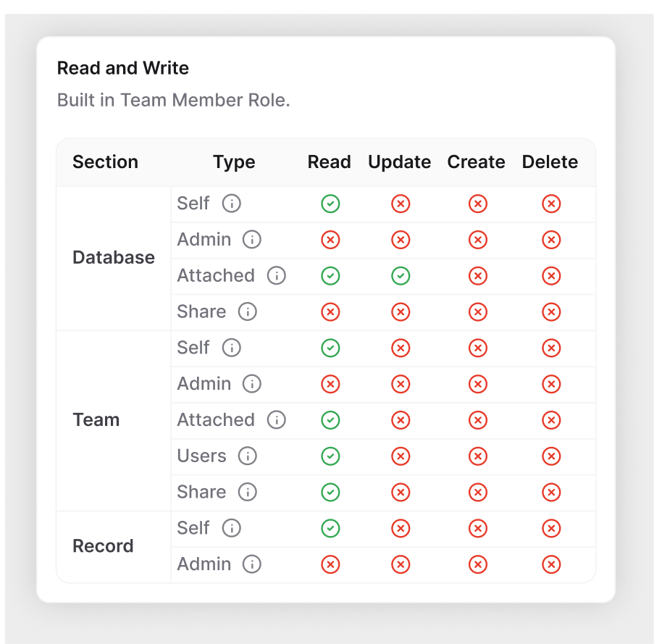Toggle the Database Self Read permission checkmark
The height and width of the screenshot is (644, 654).
(330, 204)
